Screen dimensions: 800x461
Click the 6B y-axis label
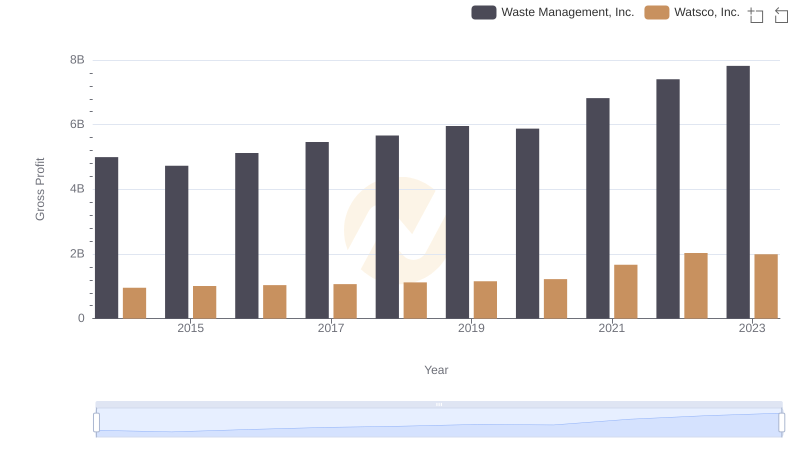[x=77, y=124]
